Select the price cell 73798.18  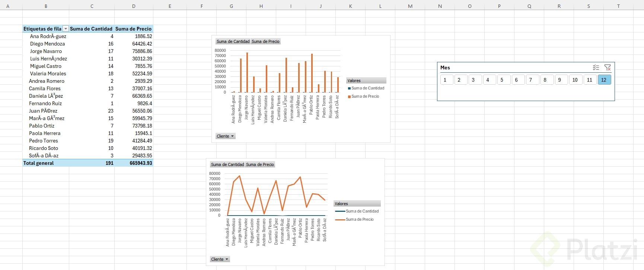click(134, 126)
